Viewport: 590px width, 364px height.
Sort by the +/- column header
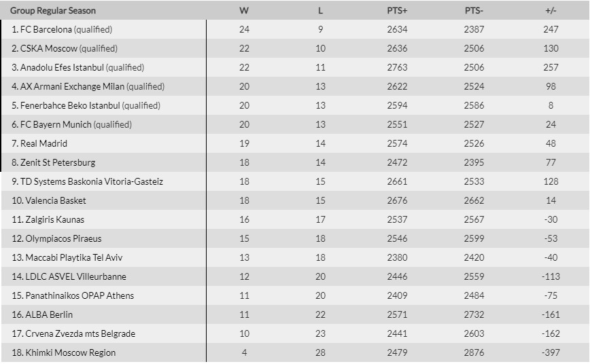pos(551,11)
